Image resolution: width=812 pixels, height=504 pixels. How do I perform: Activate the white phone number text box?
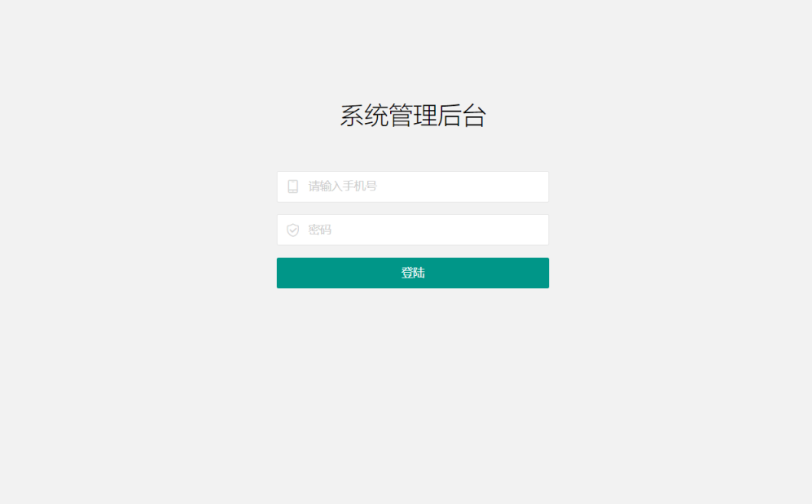(x=413, y=186)
